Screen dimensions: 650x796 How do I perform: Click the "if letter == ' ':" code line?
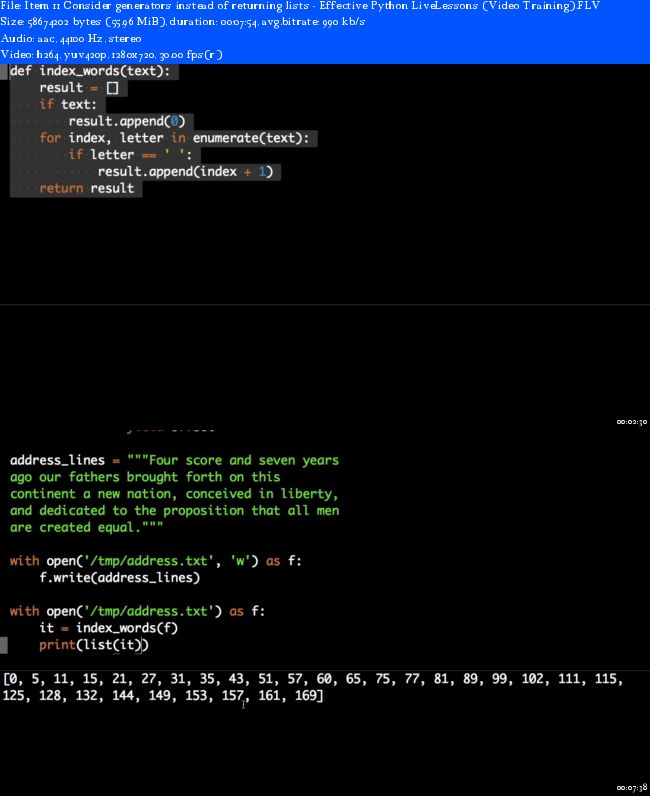(x=131, y=155)
